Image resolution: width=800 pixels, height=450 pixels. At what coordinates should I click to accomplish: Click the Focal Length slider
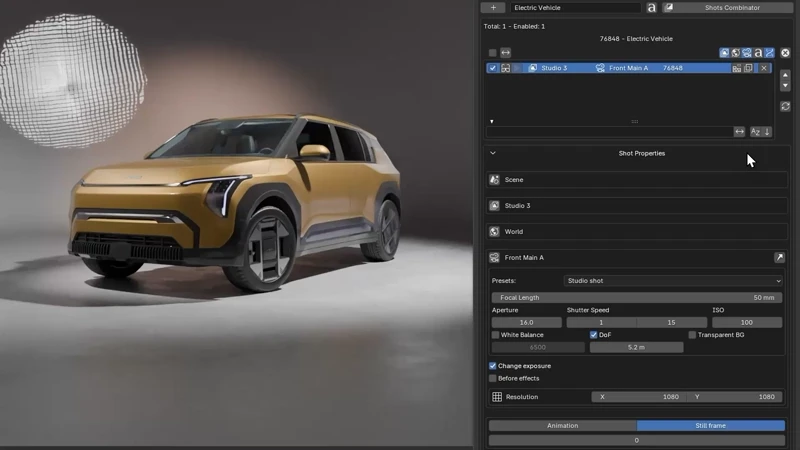[637, 297]
